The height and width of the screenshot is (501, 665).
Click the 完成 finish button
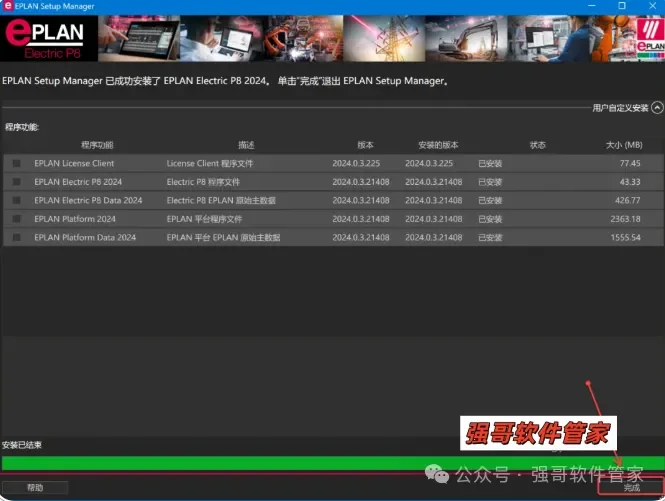coord(631,487)
